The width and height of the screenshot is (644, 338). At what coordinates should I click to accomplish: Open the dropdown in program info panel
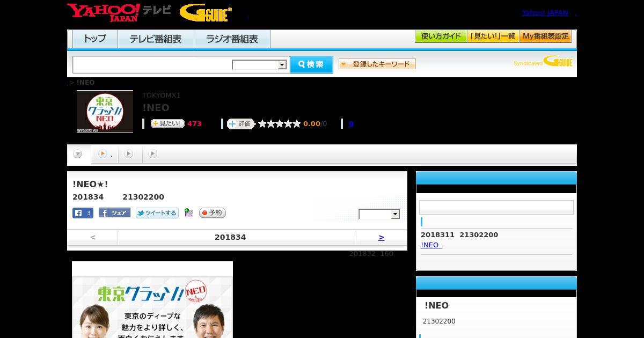tap(379, 214)
